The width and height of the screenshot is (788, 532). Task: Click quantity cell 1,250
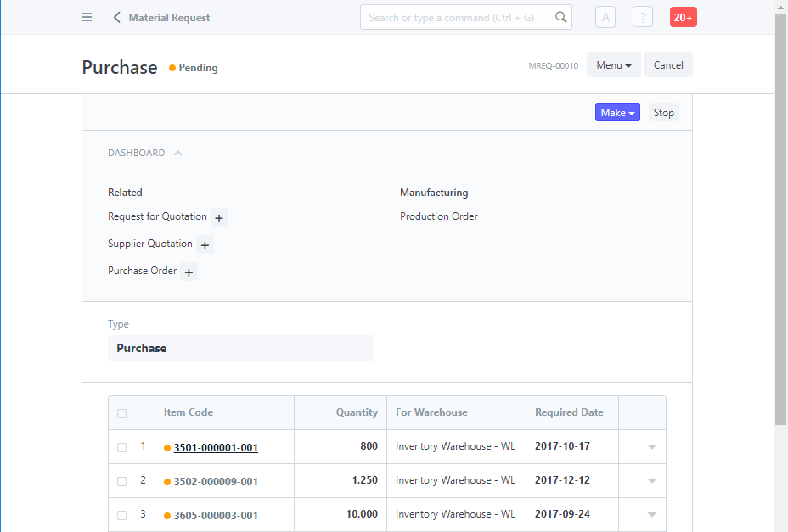[341, 481]
